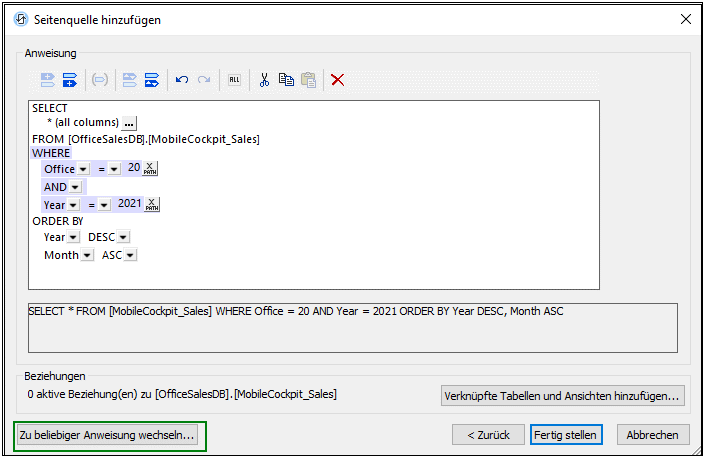Go back with the Zurück button

488,435
